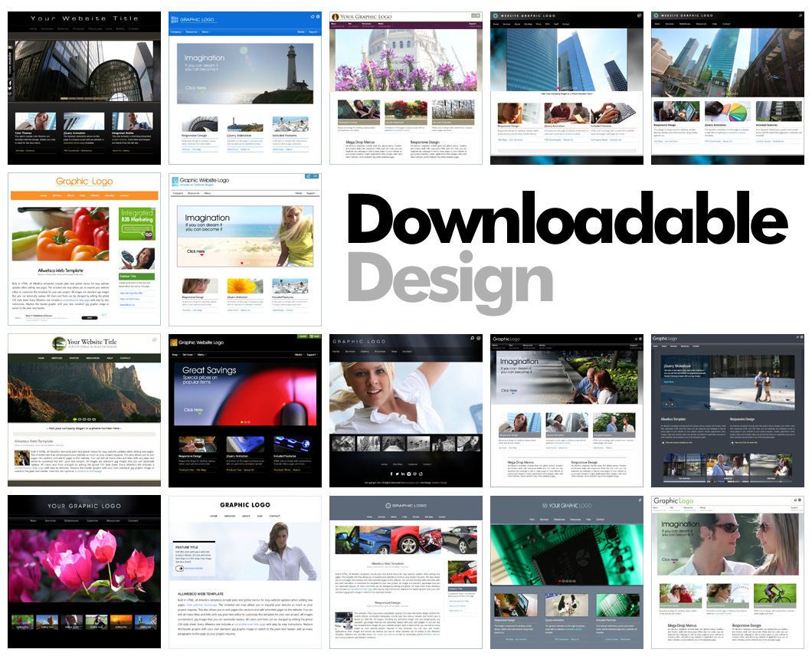This screenshot has height=659, width=812.
Task: Click the circular emblem icon on the gray car template
Action: [388, 505]
